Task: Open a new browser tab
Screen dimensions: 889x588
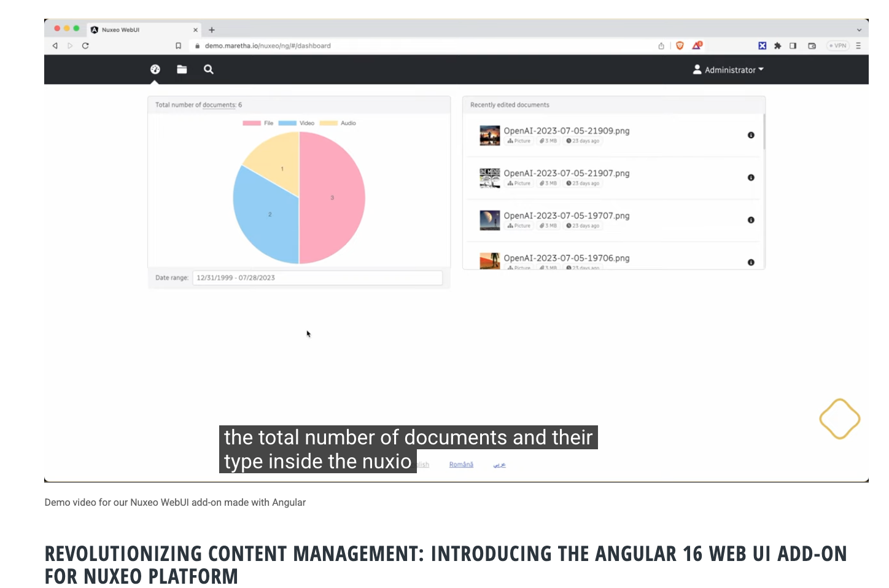Action: [212, 29]
